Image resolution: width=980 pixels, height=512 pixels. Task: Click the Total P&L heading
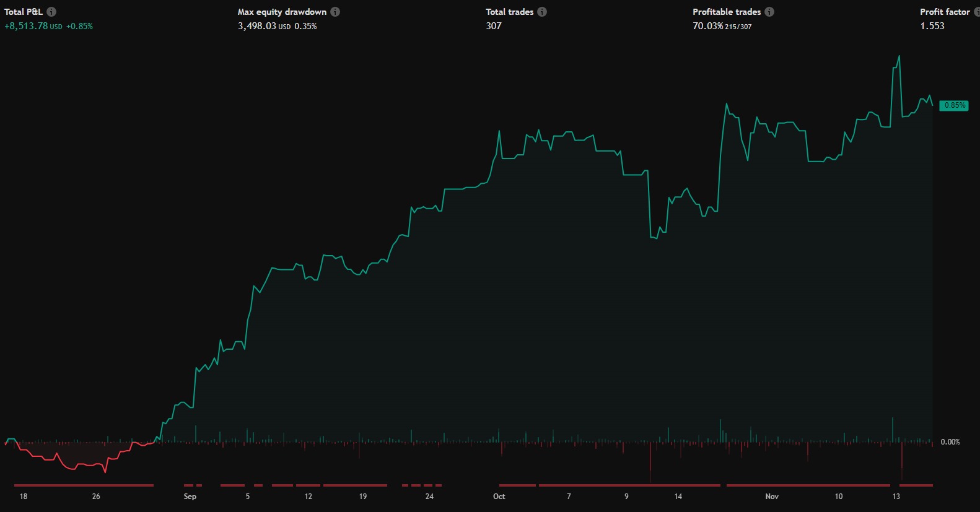tap(24, 12)
